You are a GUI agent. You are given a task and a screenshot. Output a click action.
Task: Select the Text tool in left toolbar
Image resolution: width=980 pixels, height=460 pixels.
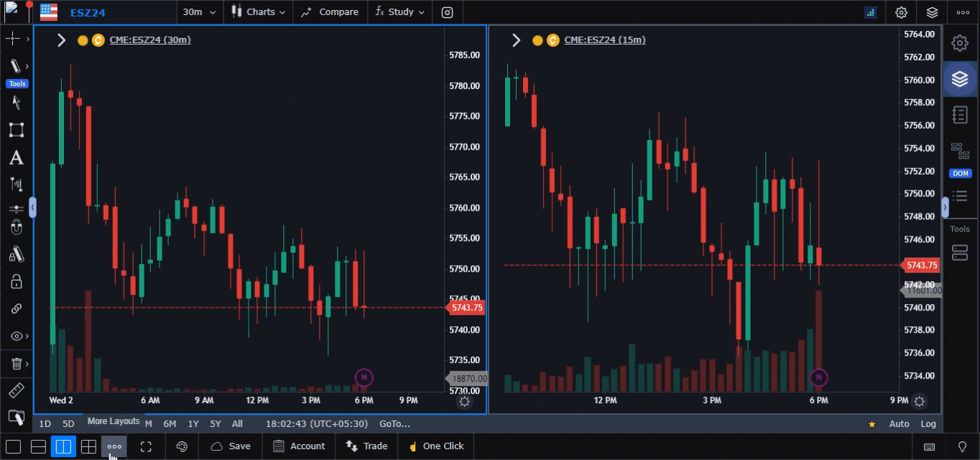click(17, 157)
